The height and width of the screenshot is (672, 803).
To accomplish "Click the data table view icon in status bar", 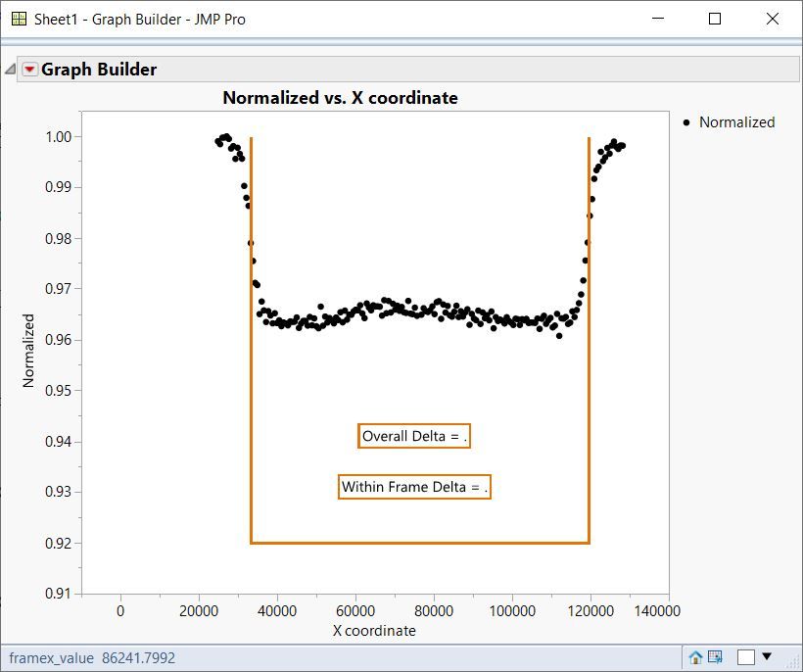I will point(715,657).
